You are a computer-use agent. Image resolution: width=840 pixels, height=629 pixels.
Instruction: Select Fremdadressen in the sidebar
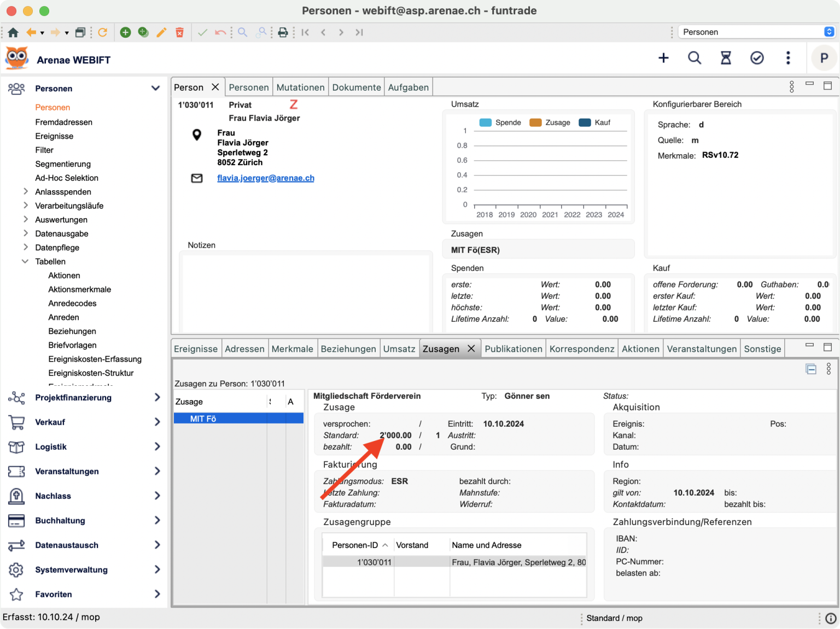point(64,122)
